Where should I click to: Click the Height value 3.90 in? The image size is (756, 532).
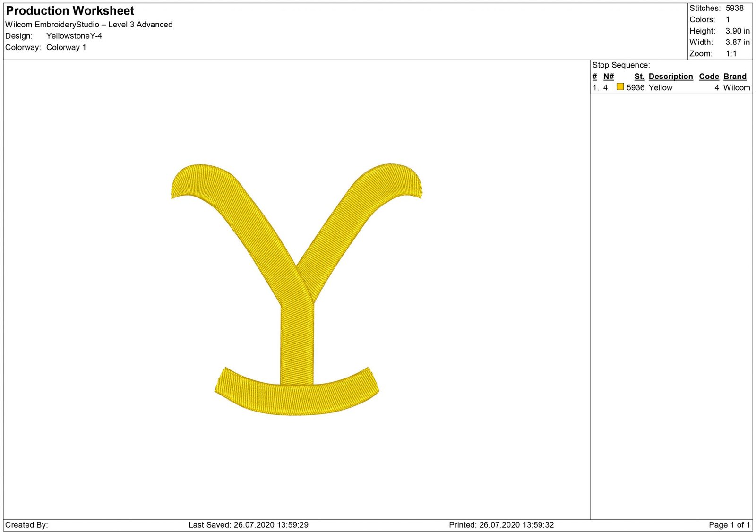pyautogui.click(x=737, y=31)
